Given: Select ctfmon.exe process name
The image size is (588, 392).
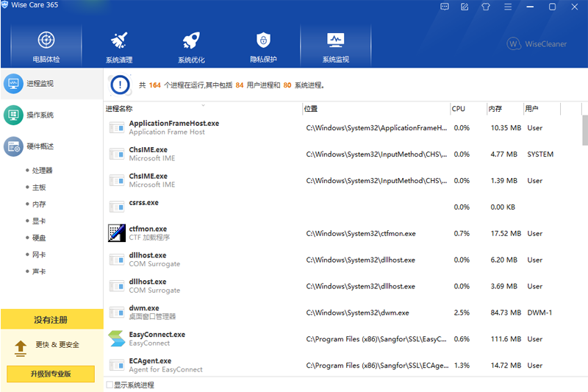Looking at the screenshot, I should [x=148, y=229].
